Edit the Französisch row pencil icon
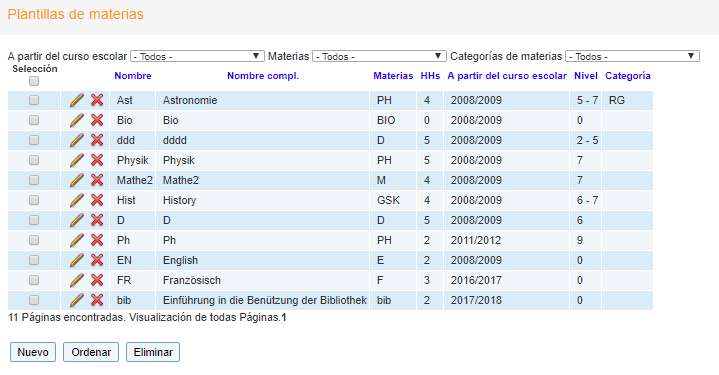 77,280
